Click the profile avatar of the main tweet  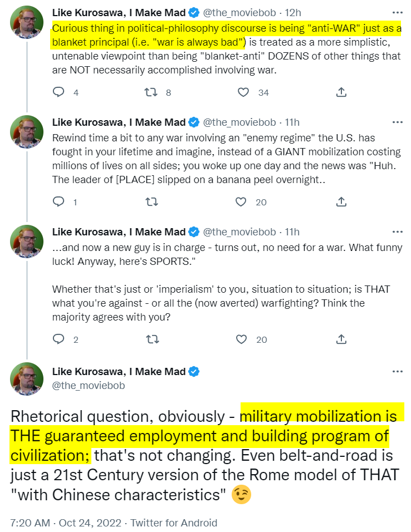[x=27, y=381]
